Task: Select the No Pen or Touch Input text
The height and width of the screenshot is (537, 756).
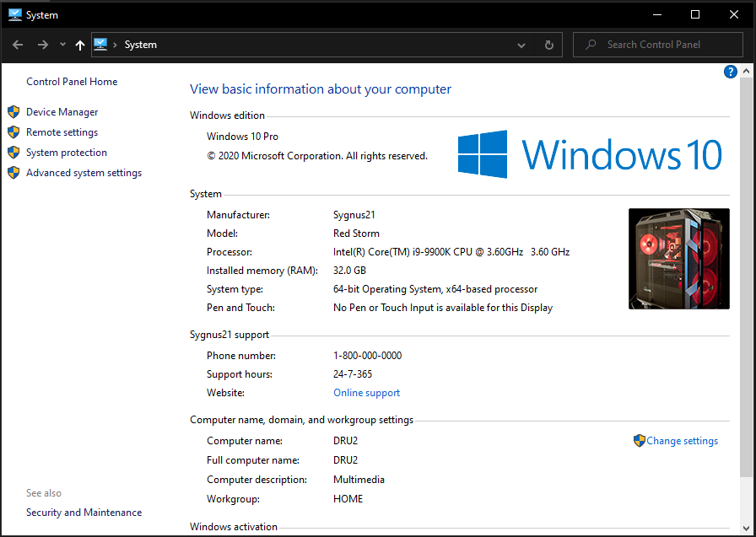Action: pos(443,308)
